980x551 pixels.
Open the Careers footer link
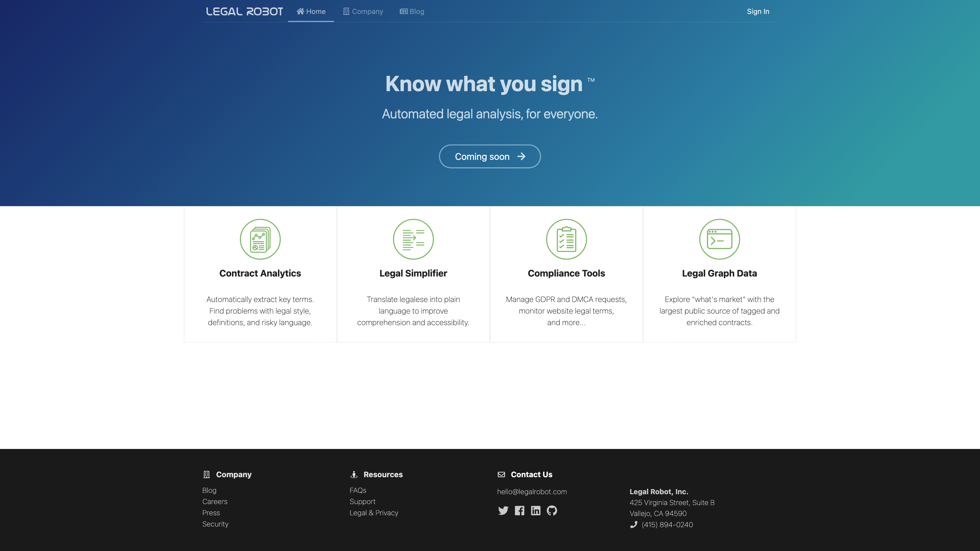click(215, 502)
